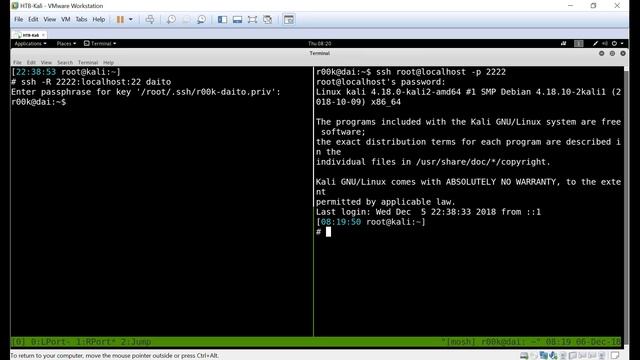Expand the Kali Places menu

coord(66,43)
